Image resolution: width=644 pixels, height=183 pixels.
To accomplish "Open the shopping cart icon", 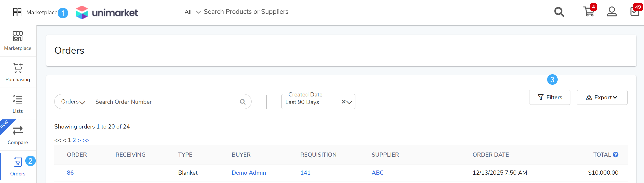I will [588, 12].
